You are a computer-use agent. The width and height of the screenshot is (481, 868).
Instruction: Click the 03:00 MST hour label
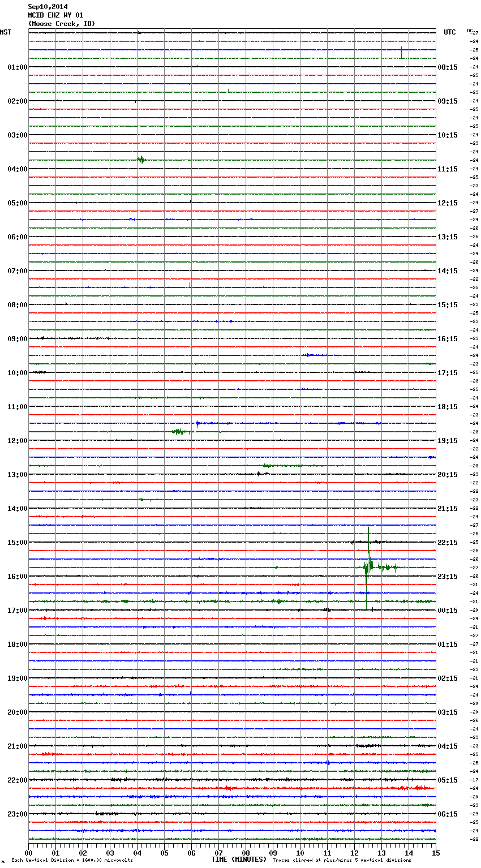tap(17, 135)
